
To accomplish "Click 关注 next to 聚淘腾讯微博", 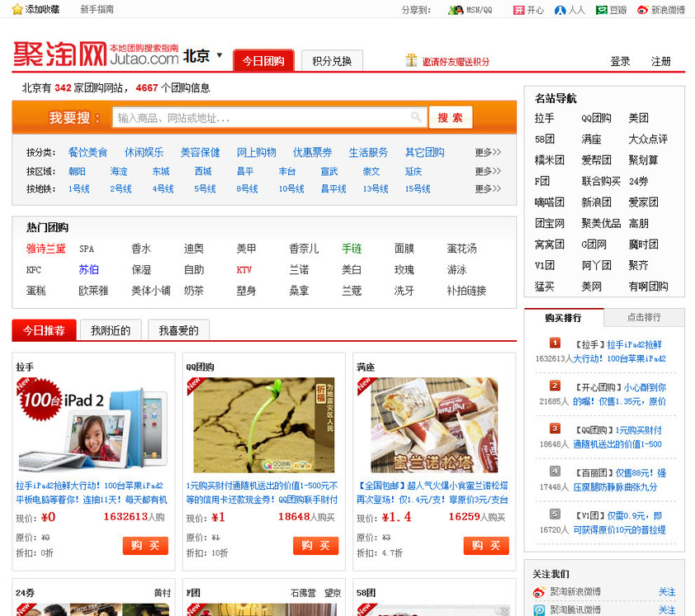I will click(667, 610).
